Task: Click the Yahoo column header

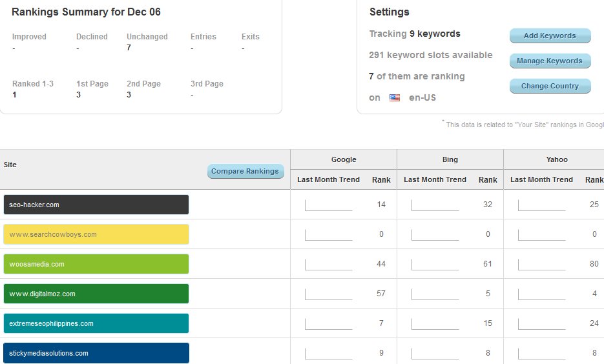Action: pyautogui.click(x=556, y=159)
